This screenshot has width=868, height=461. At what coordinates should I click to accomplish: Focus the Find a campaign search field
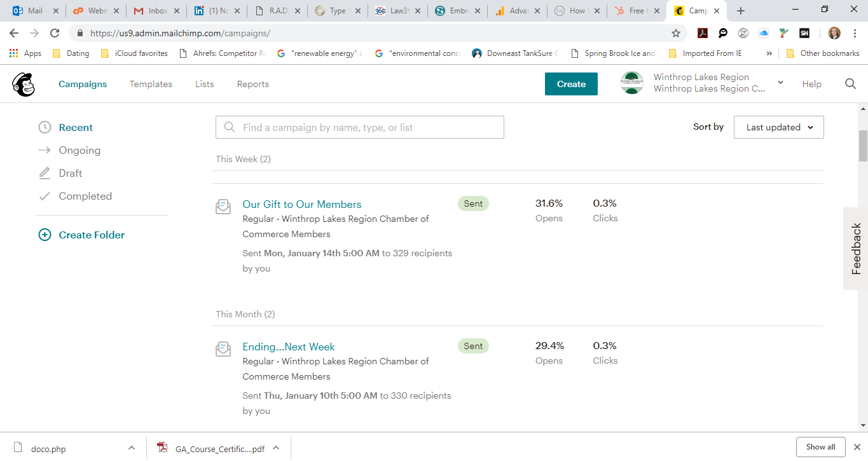(x=360, y=127)
